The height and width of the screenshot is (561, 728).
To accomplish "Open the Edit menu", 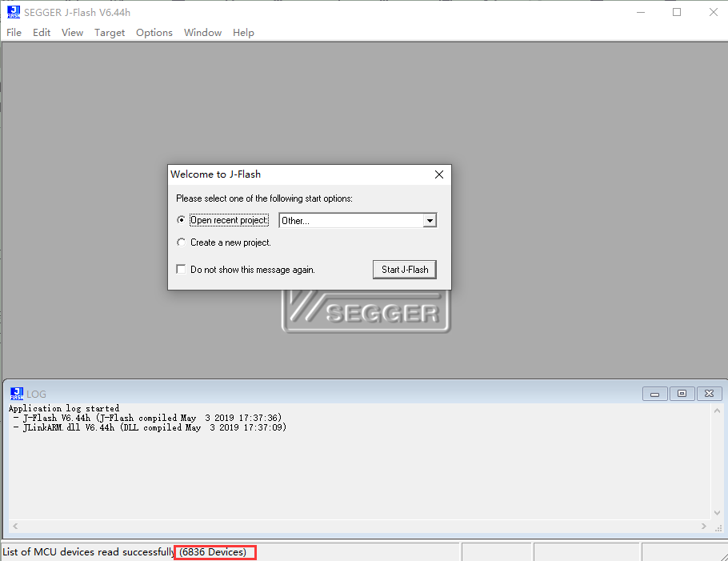I will [42, 33].
